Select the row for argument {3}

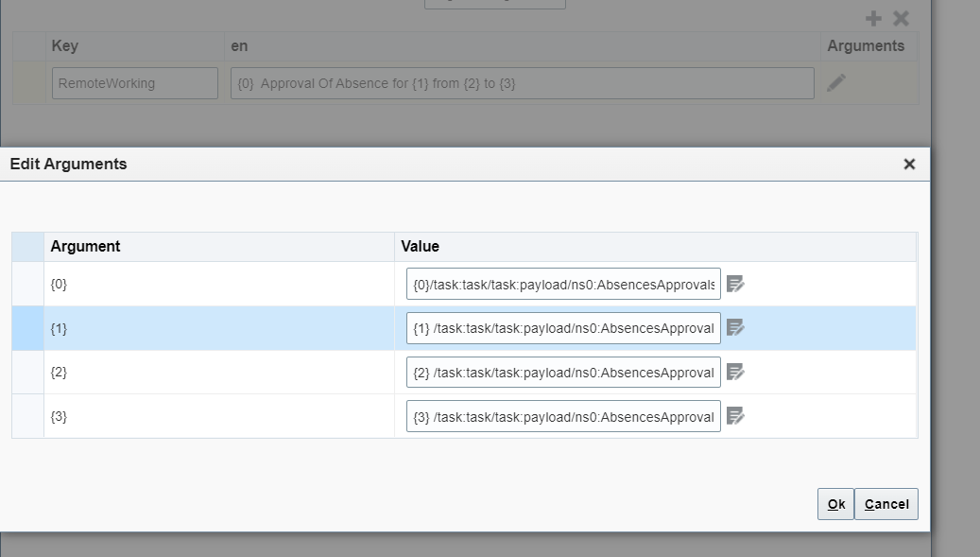point(189,416)
